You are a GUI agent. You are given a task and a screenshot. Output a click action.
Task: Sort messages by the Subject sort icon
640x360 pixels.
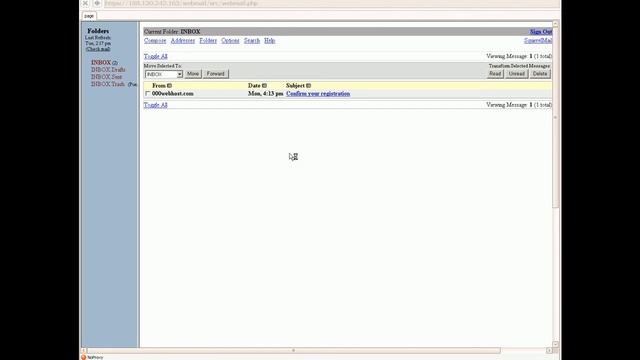(x=309, y=86)
